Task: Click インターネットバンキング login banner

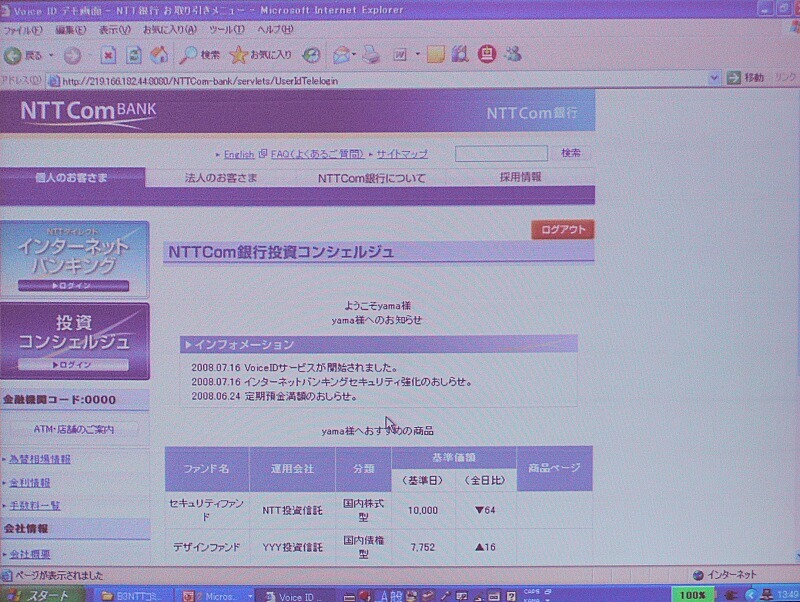Action: tap(74, 260)
